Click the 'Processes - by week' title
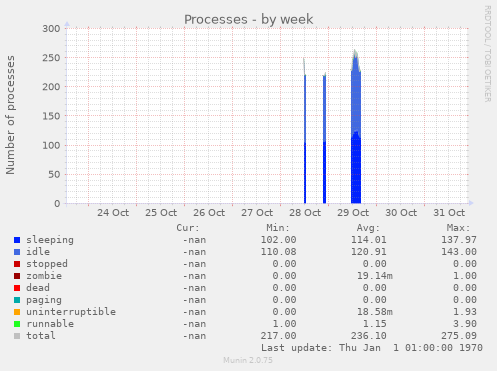The image size is (497, 371). pyautogui.click(x=249, y=19)
